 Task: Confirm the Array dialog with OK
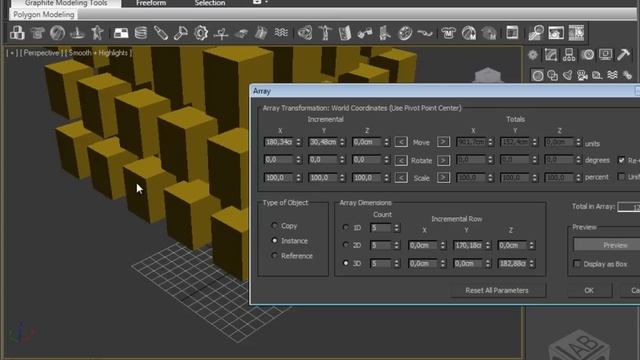tap(589, 290)
